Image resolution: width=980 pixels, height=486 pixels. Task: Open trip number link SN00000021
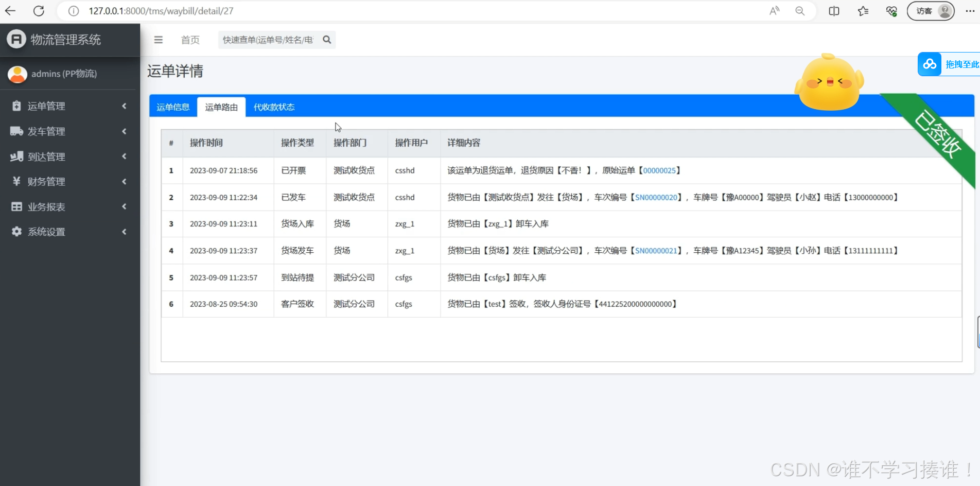[x=656, y=251]
